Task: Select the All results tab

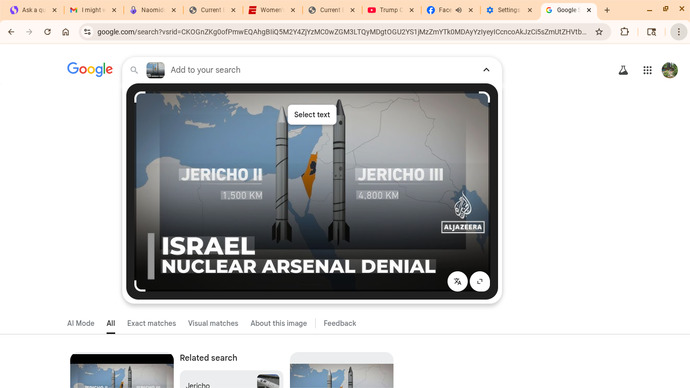Action: [x=110, y=323]
